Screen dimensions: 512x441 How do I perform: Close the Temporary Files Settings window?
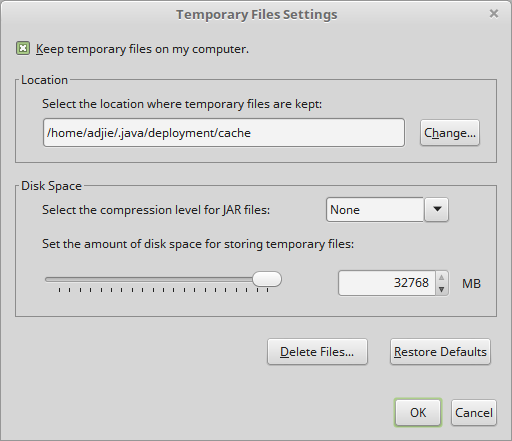[494, 14]
